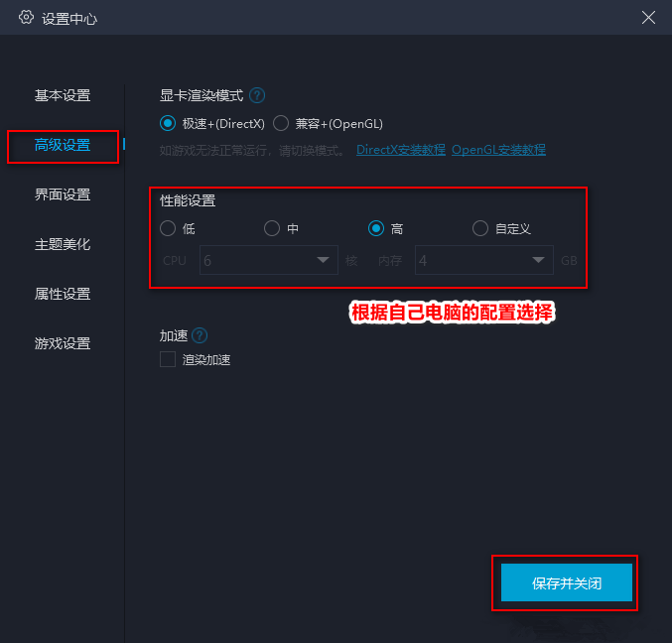
Task: Enable the 渲染加速 checkbox
Action: (168, 359)
